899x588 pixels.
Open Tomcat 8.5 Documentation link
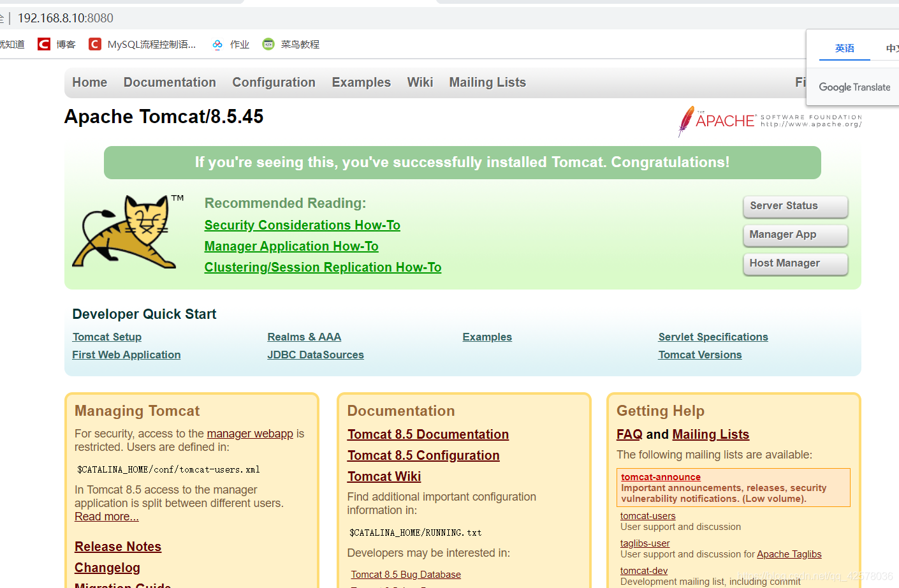(428, 434)
